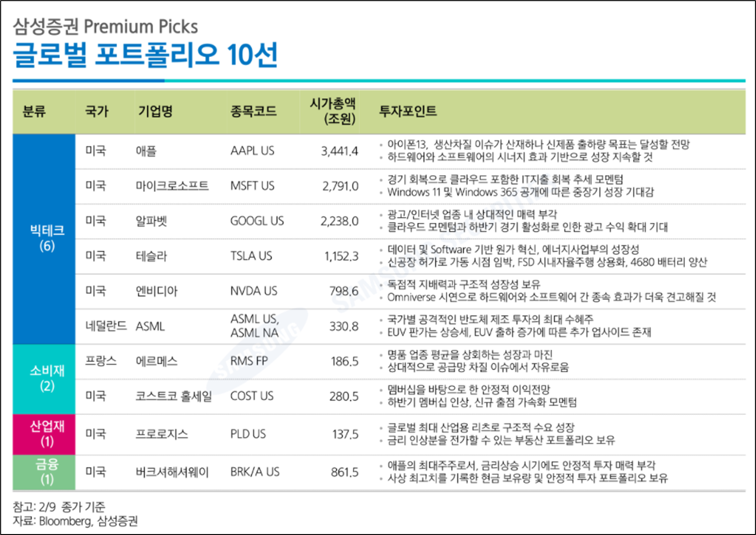Click the 하반기 멤버십 인상 line

click(x=482, y=402)
